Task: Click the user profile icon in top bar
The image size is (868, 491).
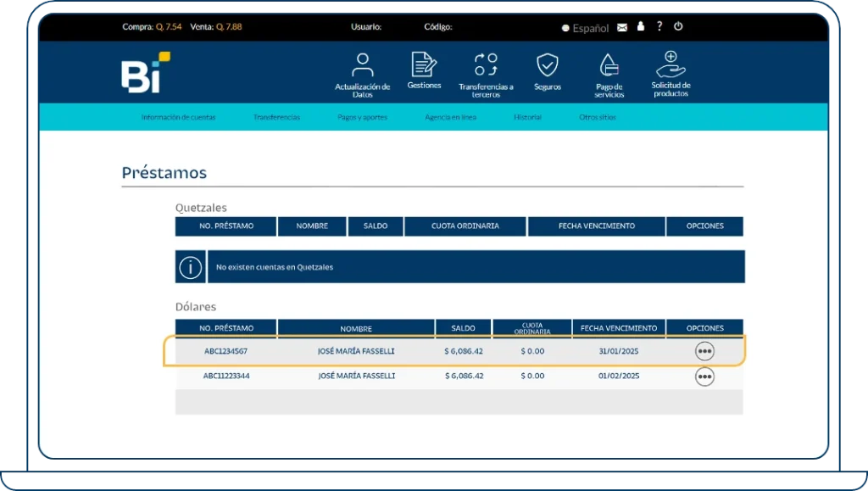Action: pos(641,27)
